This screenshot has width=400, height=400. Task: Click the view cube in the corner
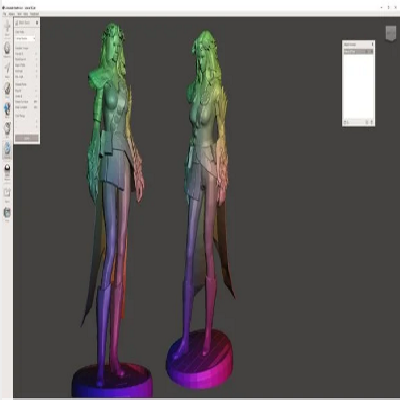pyautogui.click(x=391, y=33)
